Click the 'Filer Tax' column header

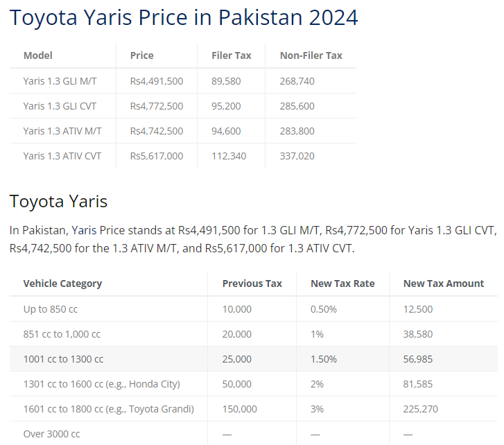[x=232, y=55]
